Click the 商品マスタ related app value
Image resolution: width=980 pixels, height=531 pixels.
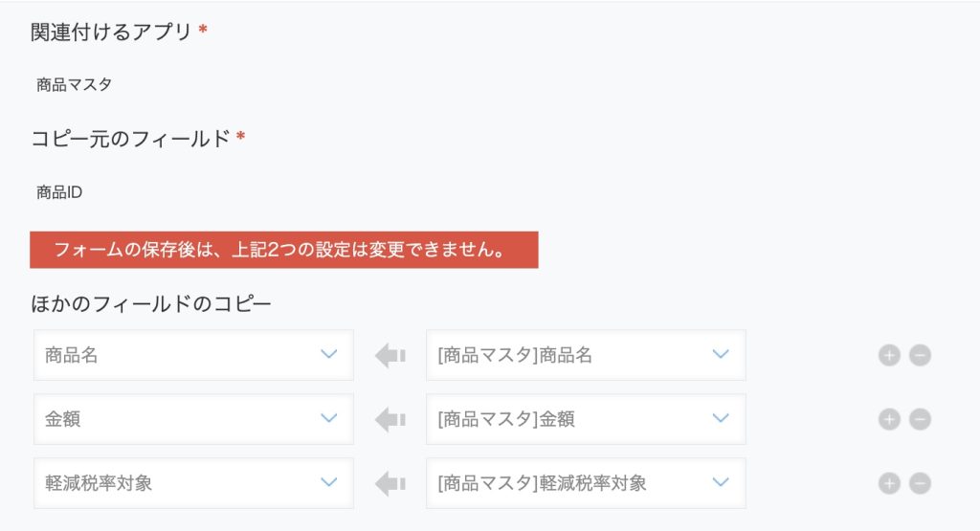pos(74,84)
